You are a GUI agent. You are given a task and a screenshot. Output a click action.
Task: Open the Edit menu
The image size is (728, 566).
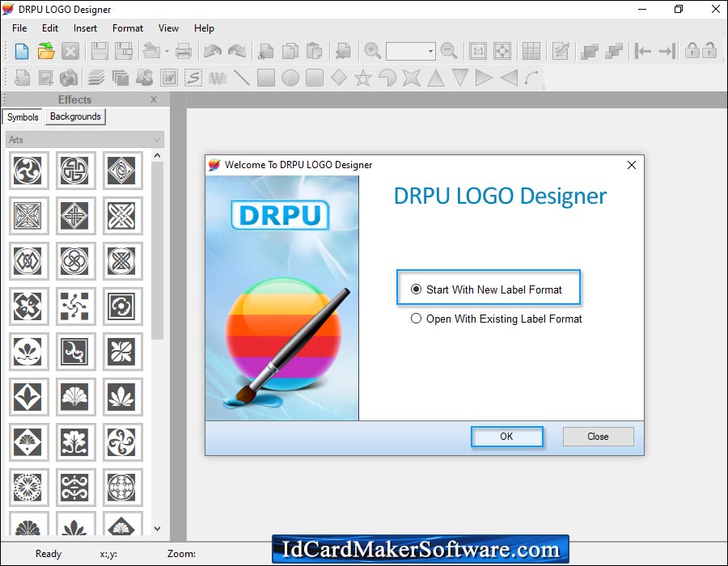[x=50, y=28]
